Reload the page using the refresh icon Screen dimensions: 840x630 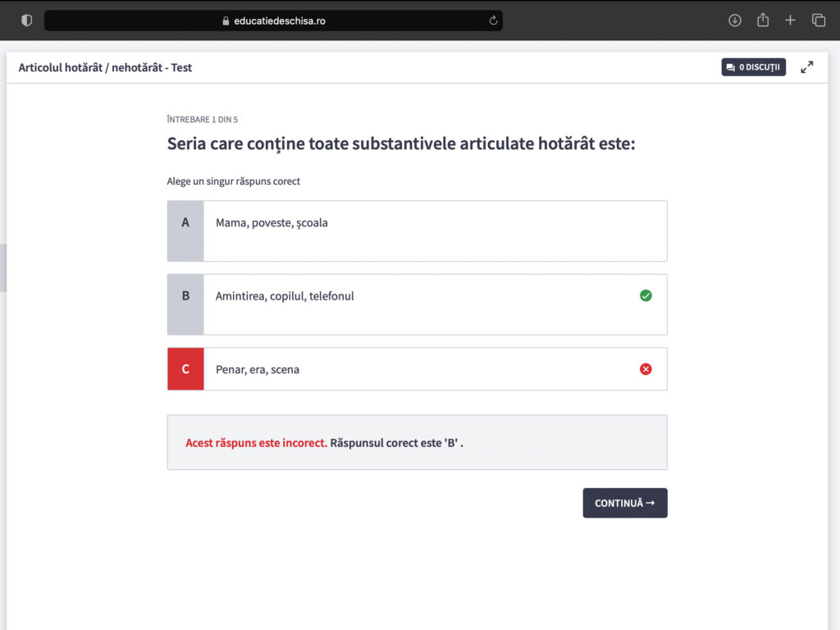point(493,21)
